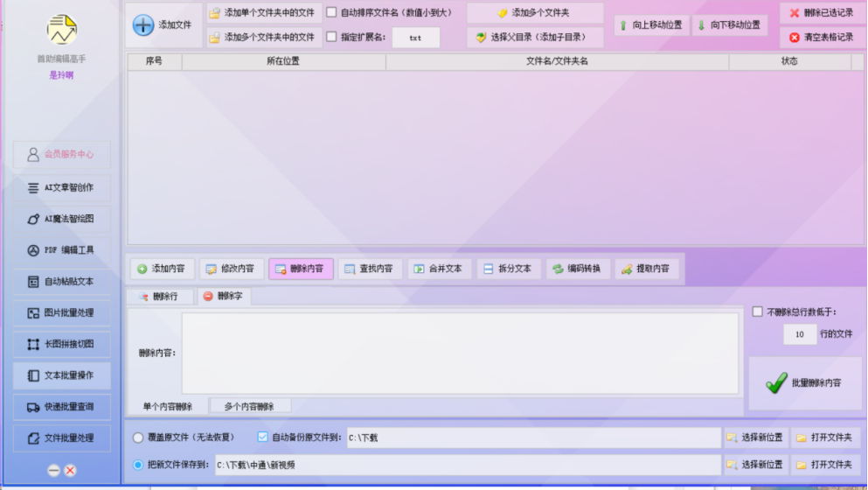Open 会员服务中心 in sidebar
868x490 pixels.
click(61, 154)
